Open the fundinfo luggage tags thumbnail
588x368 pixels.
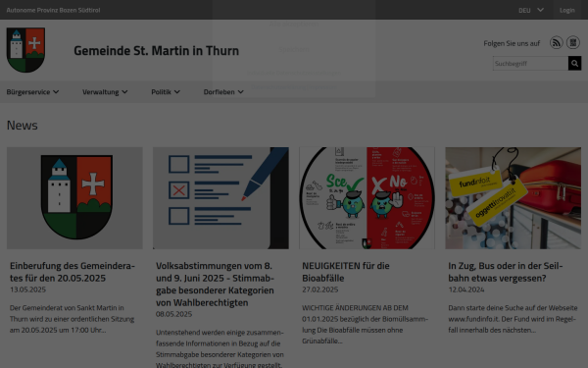point(513,198)
